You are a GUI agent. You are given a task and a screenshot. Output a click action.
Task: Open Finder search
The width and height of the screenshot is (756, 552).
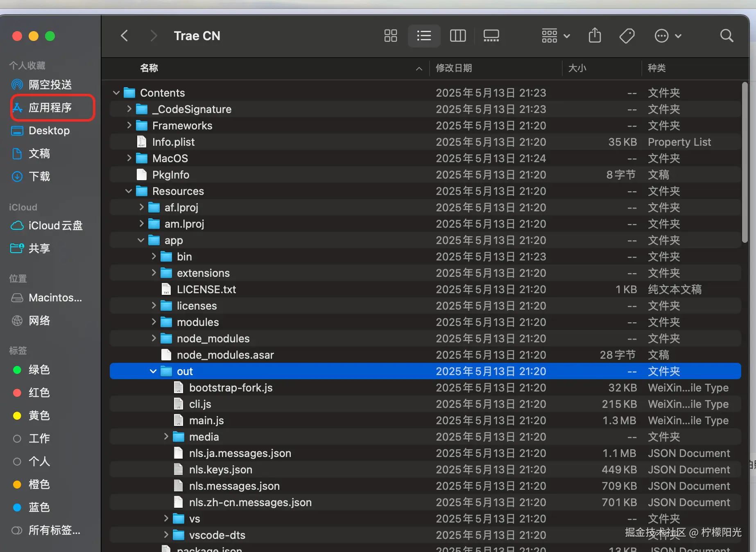pyautogui.click(x=727, y=36)
